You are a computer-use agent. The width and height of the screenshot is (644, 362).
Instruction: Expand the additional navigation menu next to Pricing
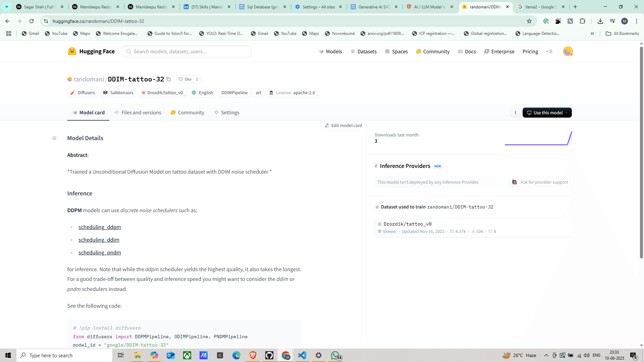click(x=549, y=51)
